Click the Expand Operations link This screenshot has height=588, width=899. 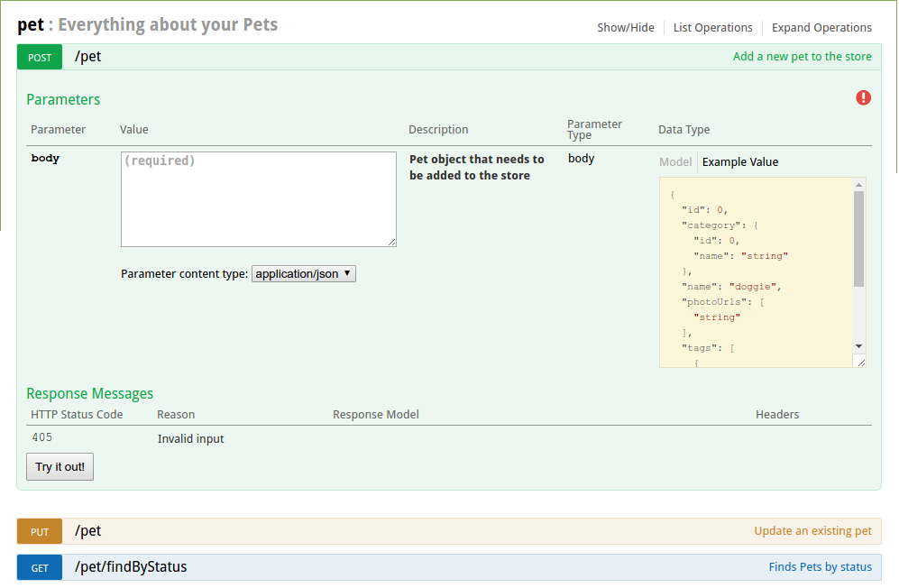tap(821, 28)
